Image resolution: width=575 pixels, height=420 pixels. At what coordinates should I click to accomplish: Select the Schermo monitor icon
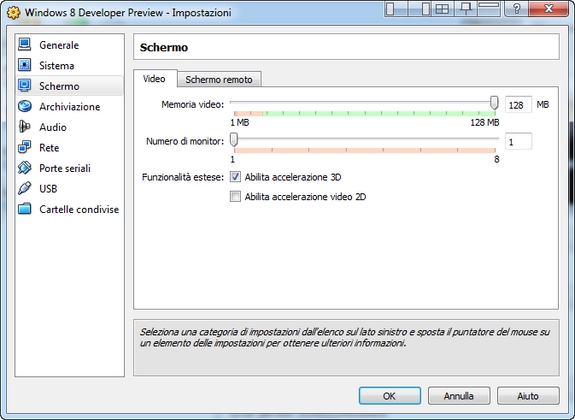coord(25,86)
